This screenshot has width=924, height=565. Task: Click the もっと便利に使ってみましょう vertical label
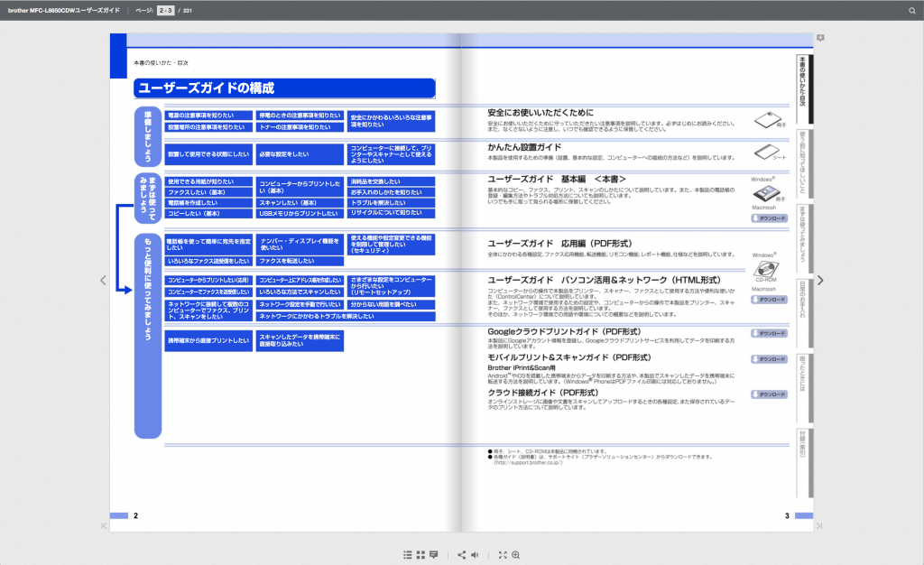148,336
